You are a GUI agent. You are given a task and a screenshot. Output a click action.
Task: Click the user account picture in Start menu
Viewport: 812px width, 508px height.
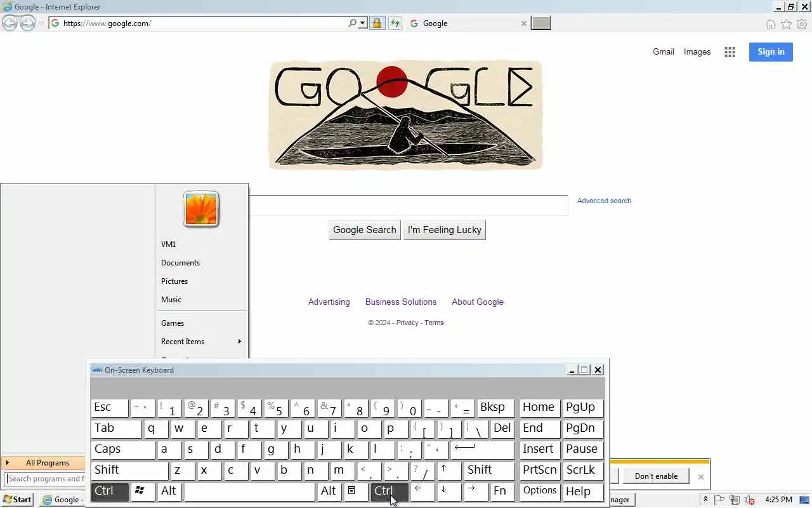(201, 209)
